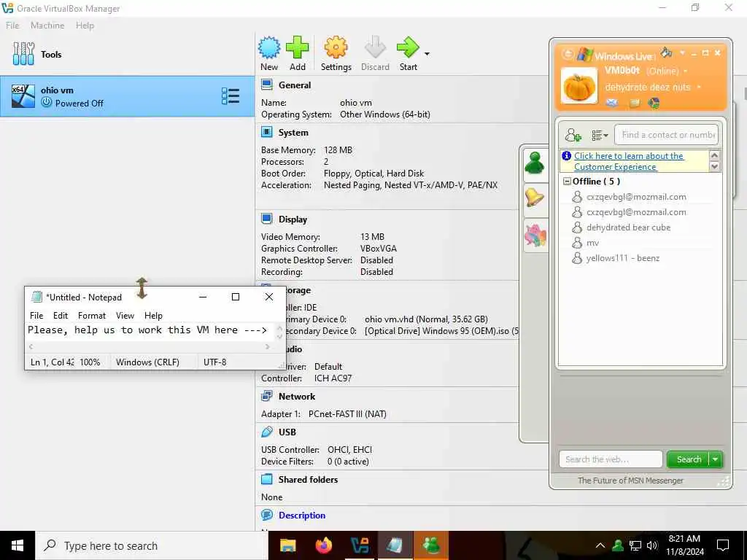Select contact dehydrated bear cube
Image resolution: width=747 pixels, height=560 pixels.
[628, 227]
